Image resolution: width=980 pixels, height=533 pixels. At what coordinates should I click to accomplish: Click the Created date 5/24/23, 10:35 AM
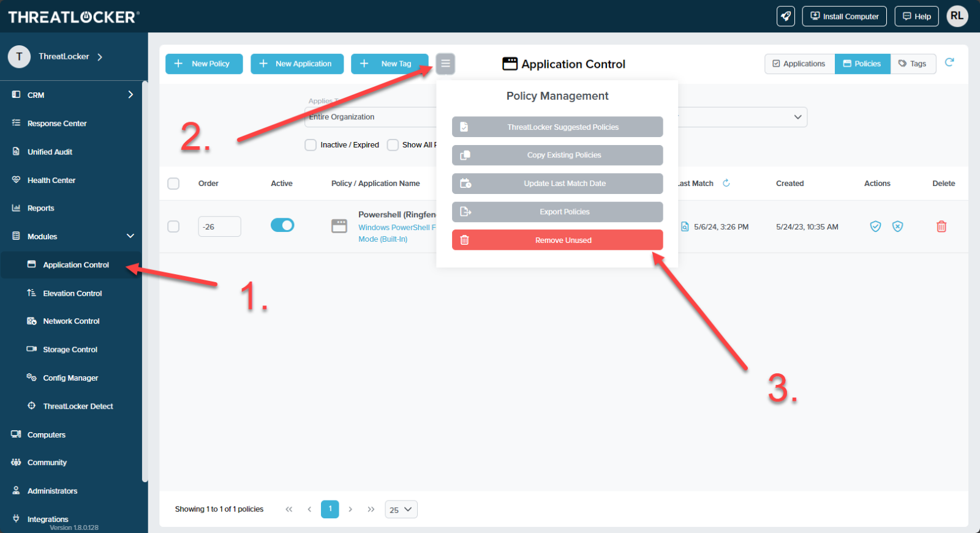pos(807,226)
